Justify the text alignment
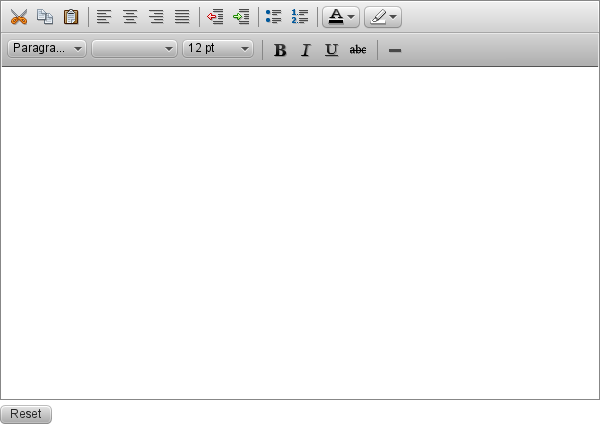This screenshot has height=424, width=600. [182, 17]
